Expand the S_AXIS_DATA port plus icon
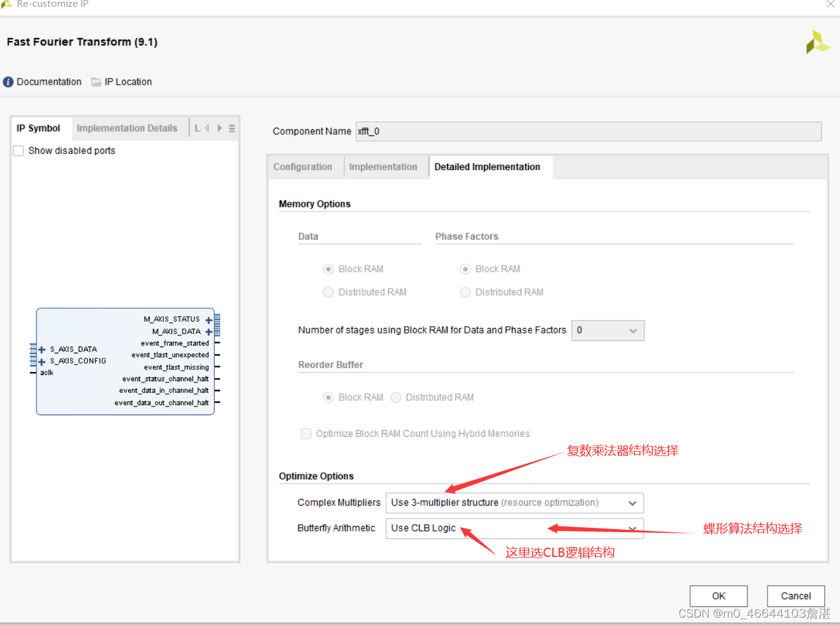Image resolution: width=840 pixels, height=625 pixels. coord(42,350)
